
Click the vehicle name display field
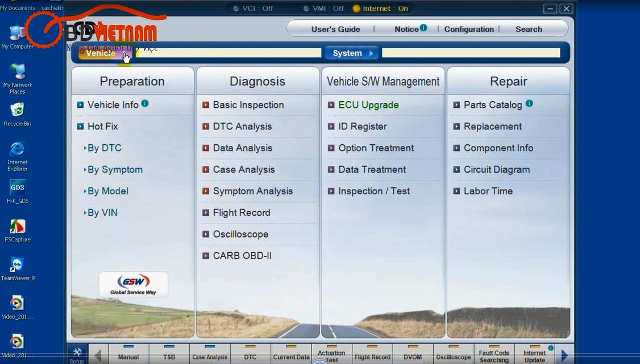pos(228,53)
